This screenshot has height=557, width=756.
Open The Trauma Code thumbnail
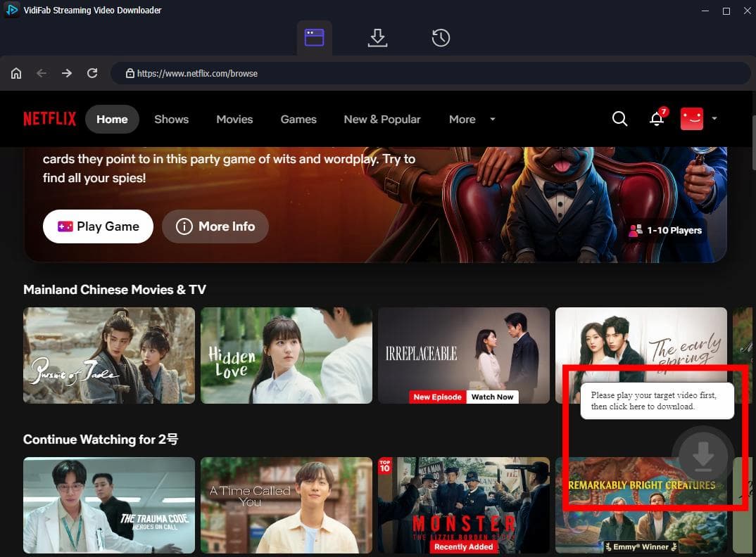109,505
